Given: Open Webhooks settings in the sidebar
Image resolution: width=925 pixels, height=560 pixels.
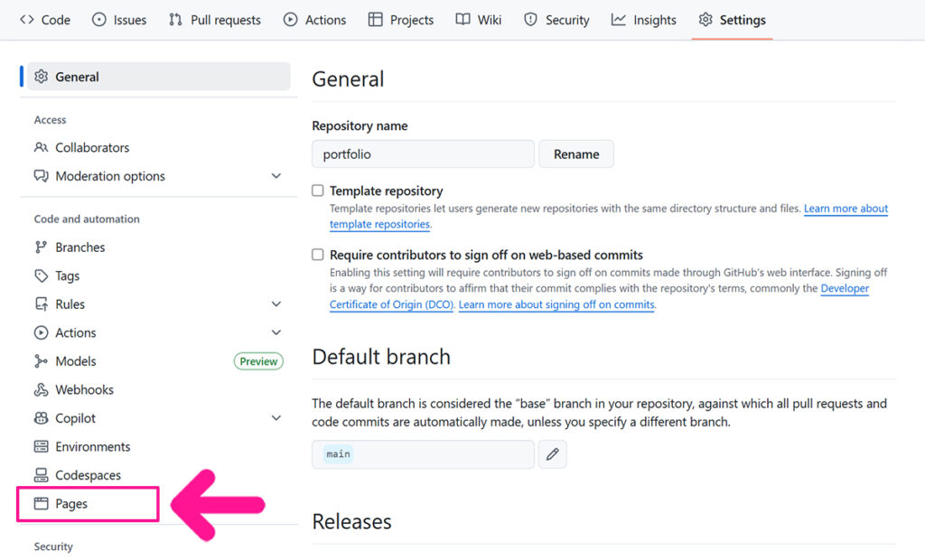Looking at the screenshot, I should click(x=84, y=390).
